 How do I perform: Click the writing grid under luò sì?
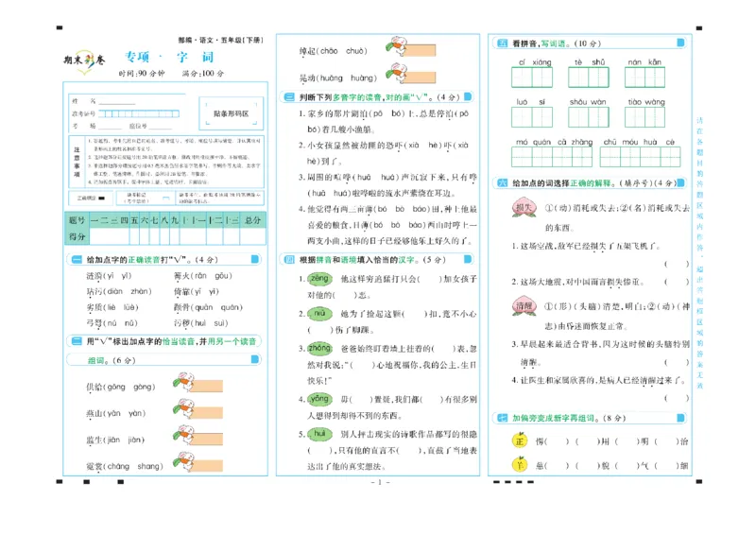coord(532,117)
